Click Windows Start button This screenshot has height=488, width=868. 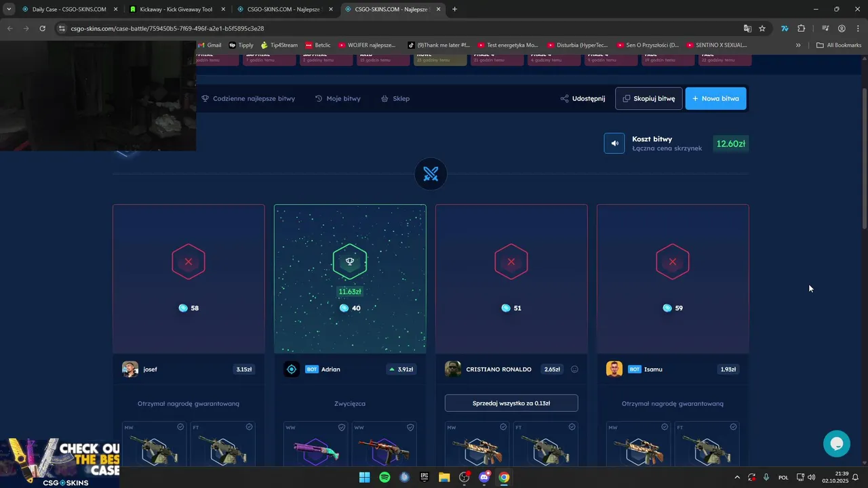(364, 477)
